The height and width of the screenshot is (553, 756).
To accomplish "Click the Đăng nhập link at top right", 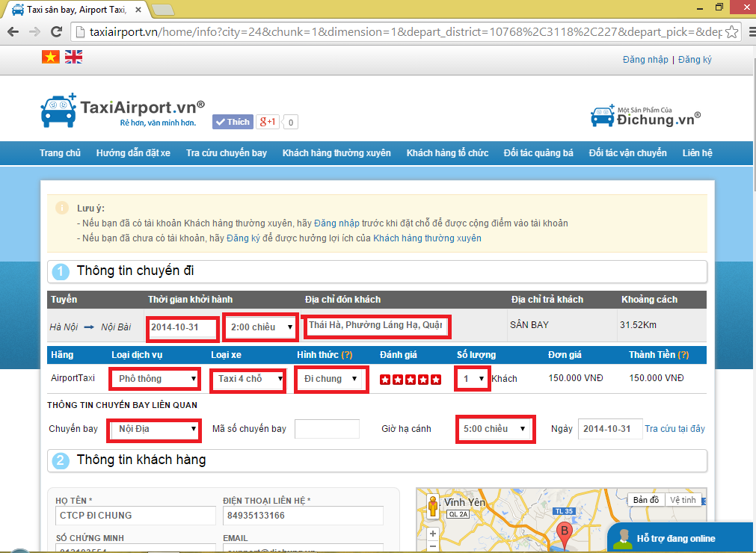I will pos(645,60).
